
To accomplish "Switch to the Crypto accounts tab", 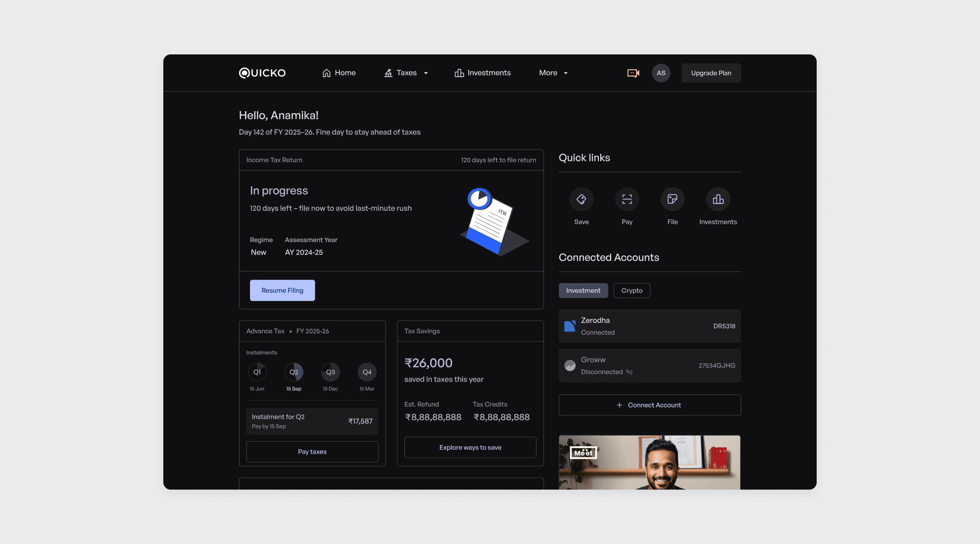I will point(632,291).
